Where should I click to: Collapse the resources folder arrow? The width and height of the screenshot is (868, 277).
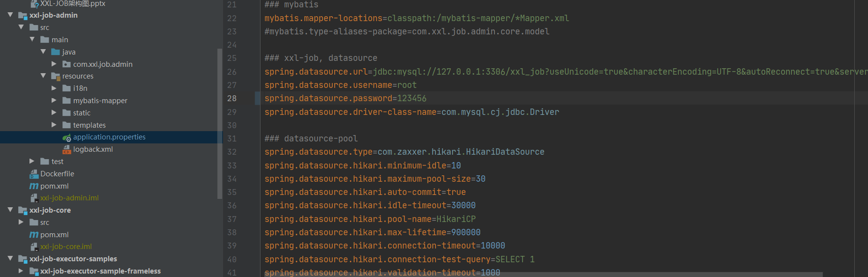click(43, 76)
